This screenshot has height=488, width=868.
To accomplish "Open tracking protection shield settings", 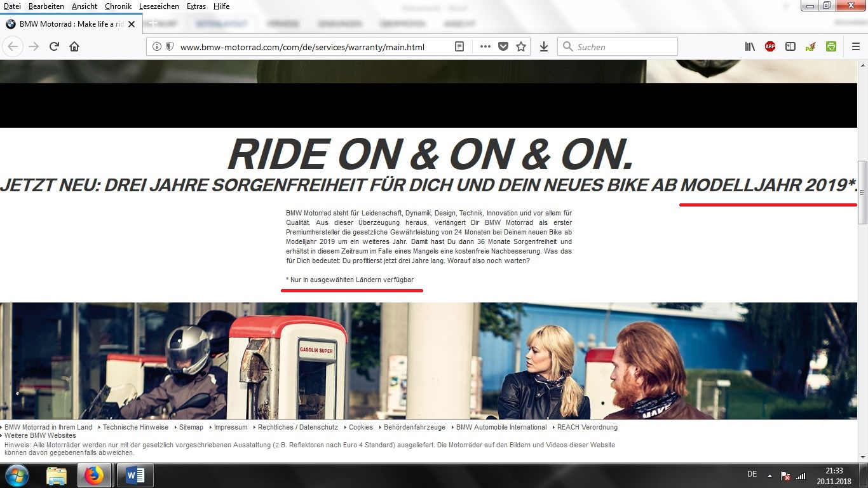I will [x=170, y=46].
